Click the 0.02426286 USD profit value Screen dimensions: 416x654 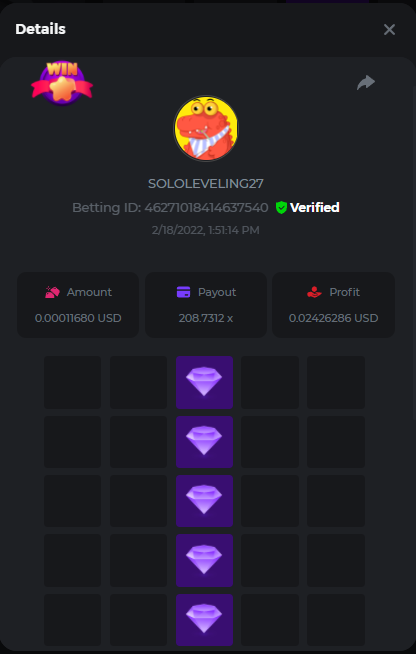(333, 318)
